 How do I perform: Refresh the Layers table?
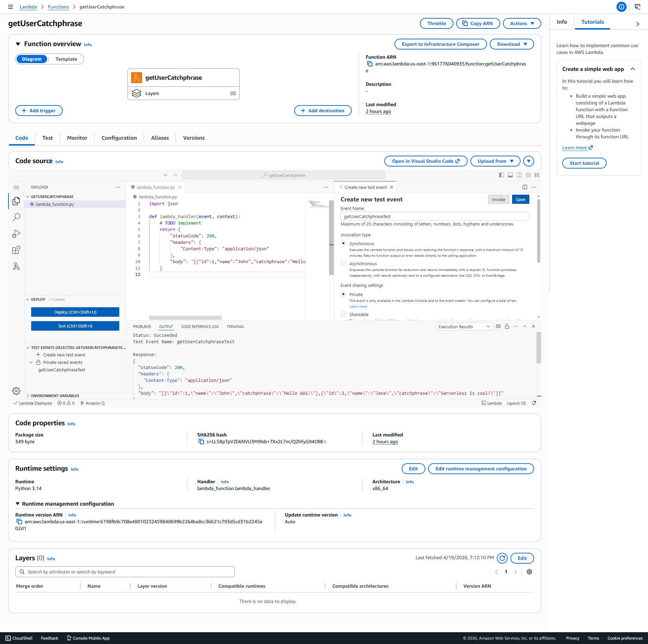pos(502,558)
